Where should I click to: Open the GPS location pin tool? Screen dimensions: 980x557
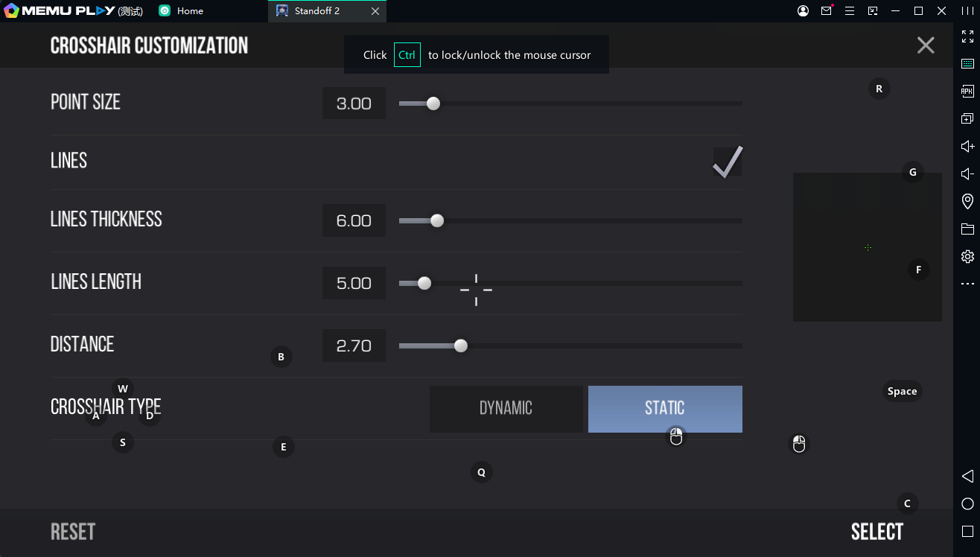(x=967, y=201)
